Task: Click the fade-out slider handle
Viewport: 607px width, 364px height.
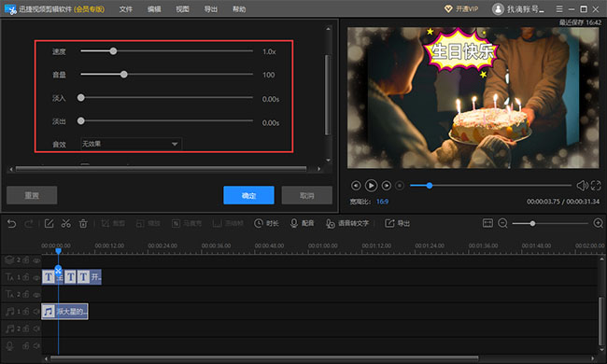Action: pyautogui.click(x=80, y=120)
